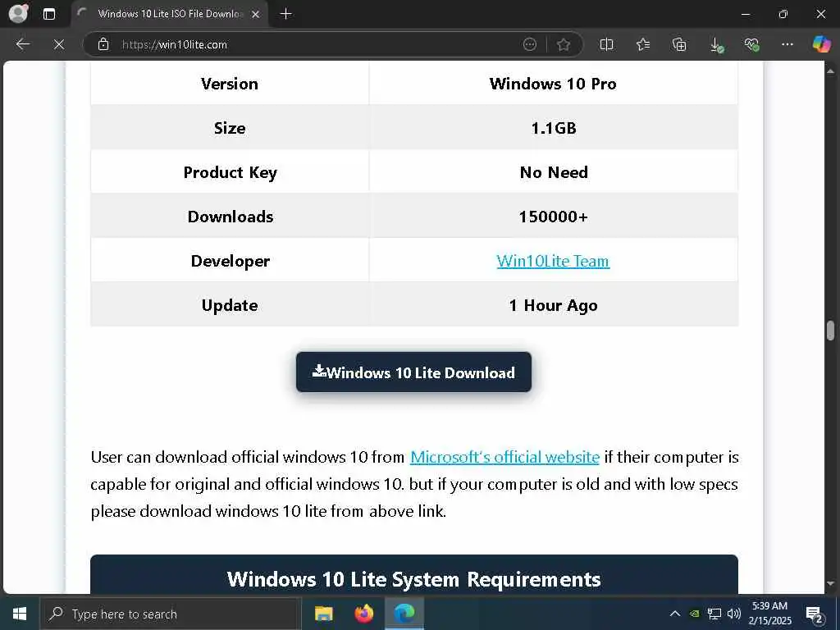
Task: Select the 'Windows 10 Pro' table cell
Action: pyautogui.click(x=553, y=84)
